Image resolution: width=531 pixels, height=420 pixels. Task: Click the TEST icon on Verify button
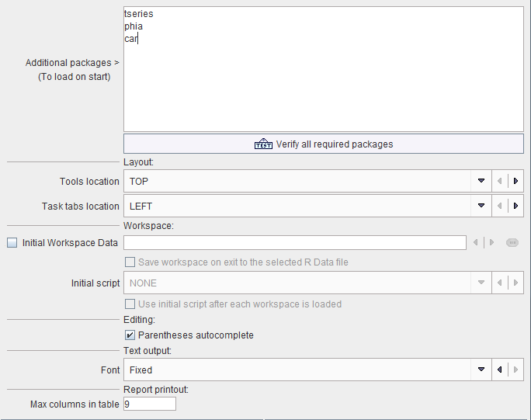(x=263, y=144)
